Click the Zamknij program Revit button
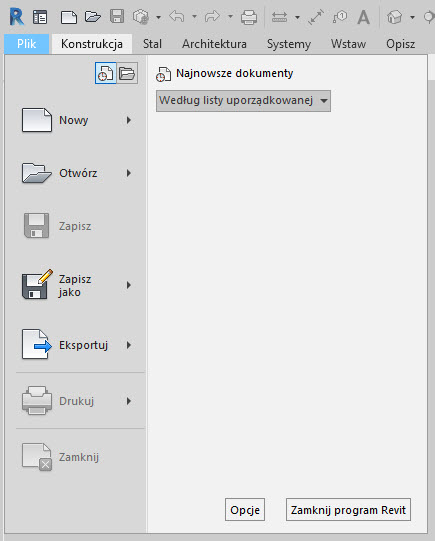This screenshot has height=541, width=435. click(x=348, y=510)
